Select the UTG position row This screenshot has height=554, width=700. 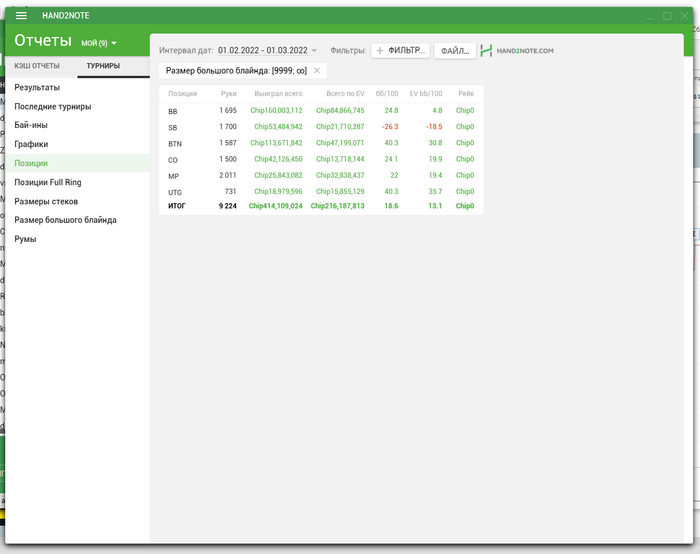[321, 192]
